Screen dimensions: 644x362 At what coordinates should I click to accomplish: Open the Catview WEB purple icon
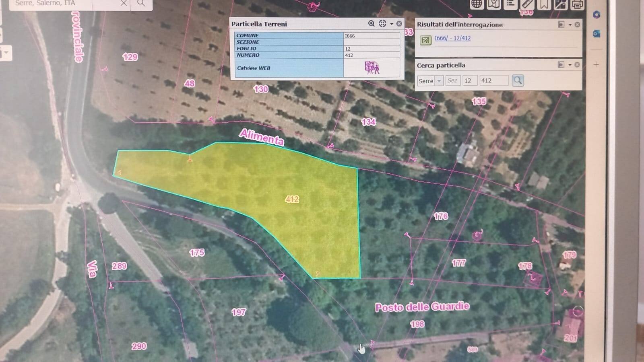[x=372, y=68]
